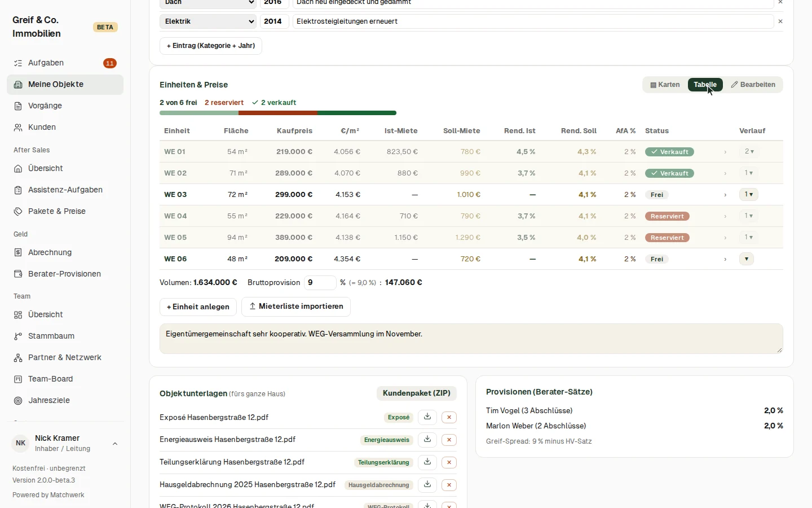Select the Tabelle view tab
This screenshot has height=508, width=812.
(705, 85)
